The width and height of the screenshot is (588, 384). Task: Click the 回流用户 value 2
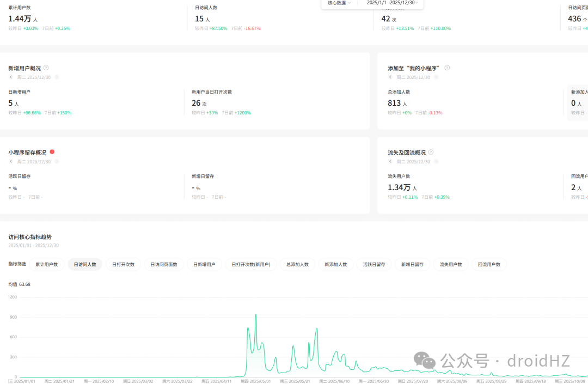pyautogui.click(x=573, y=187)
